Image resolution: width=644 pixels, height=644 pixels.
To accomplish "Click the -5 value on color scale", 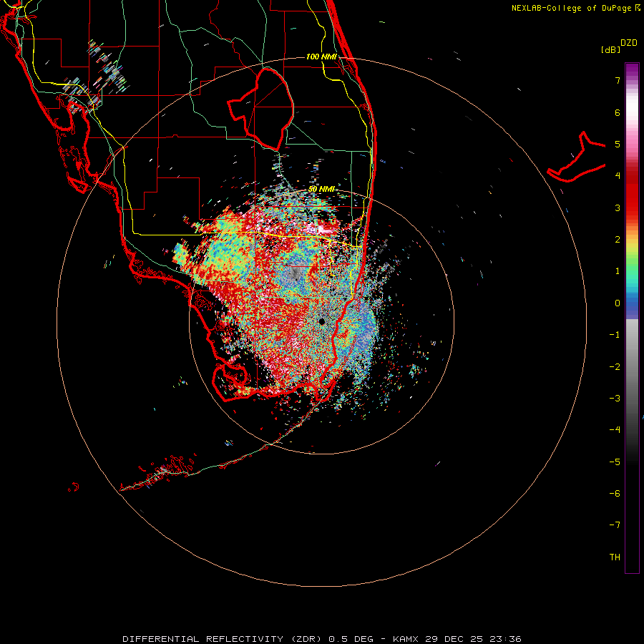I will 615,462.
